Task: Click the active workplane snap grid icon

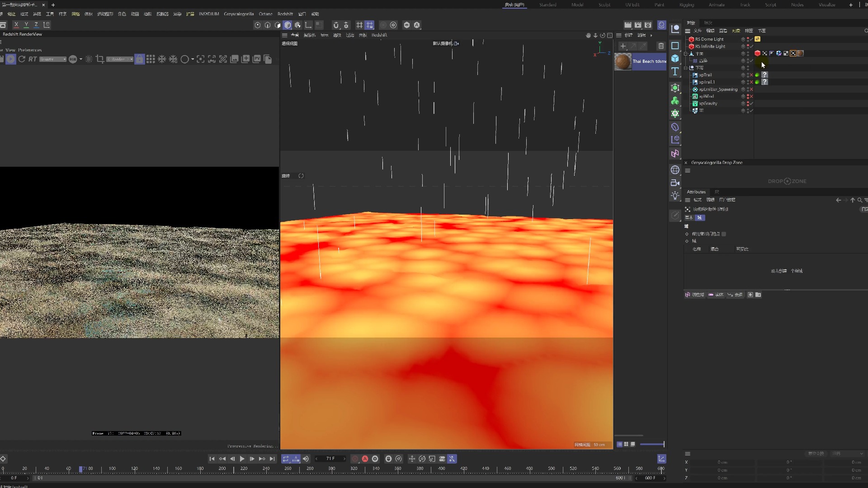Action: [x=369, y=25]
